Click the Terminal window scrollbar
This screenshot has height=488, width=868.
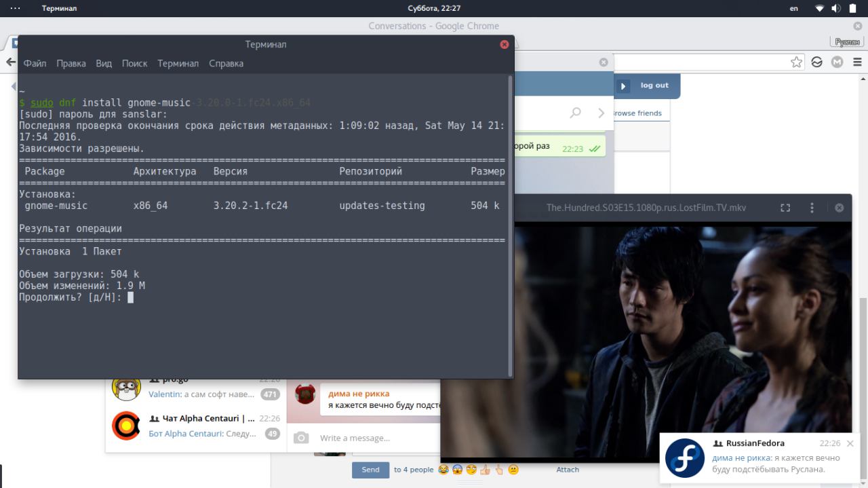click(511, 225)
